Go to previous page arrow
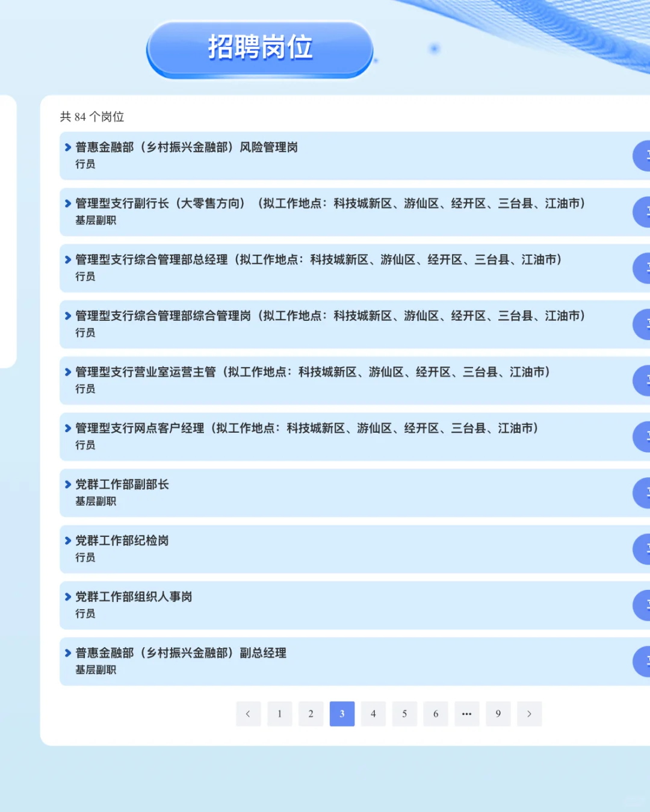The height and width of the screenshot is (812, 650). pos(248,714)
